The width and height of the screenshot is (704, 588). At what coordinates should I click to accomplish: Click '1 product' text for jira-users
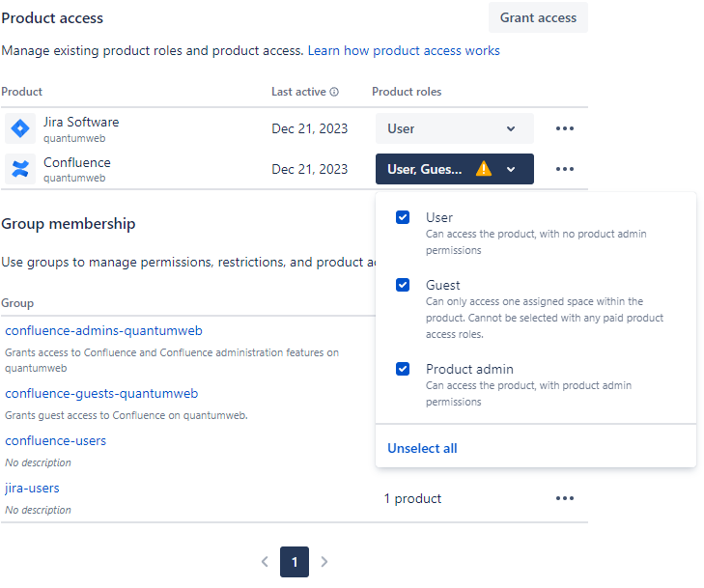[x=412, y=498]
